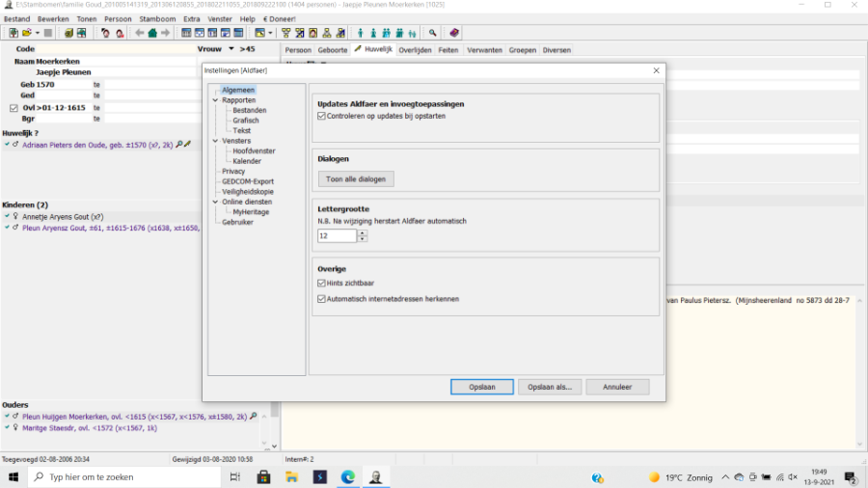Viewport: 868px width, 488px height.
Task: Click the pencil edit icon next to Adriaan Pieters
Action: (x=187, y=144)
